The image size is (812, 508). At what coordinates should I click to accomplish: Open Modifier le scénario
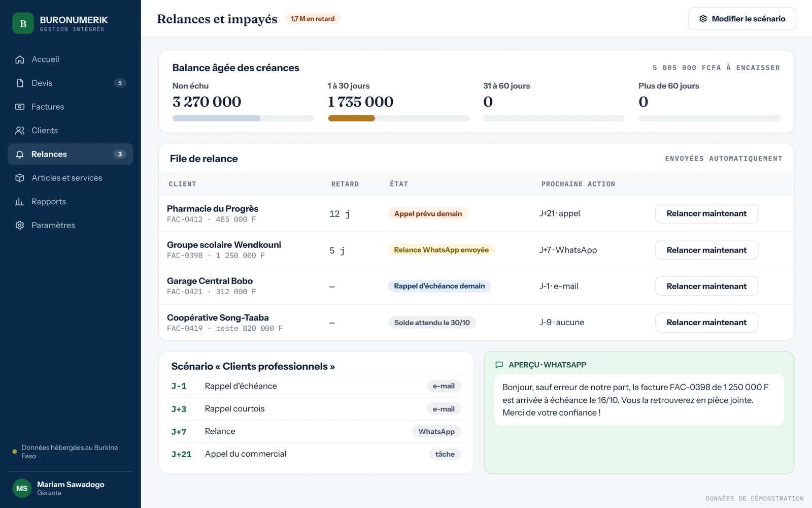tap(741, 19)
